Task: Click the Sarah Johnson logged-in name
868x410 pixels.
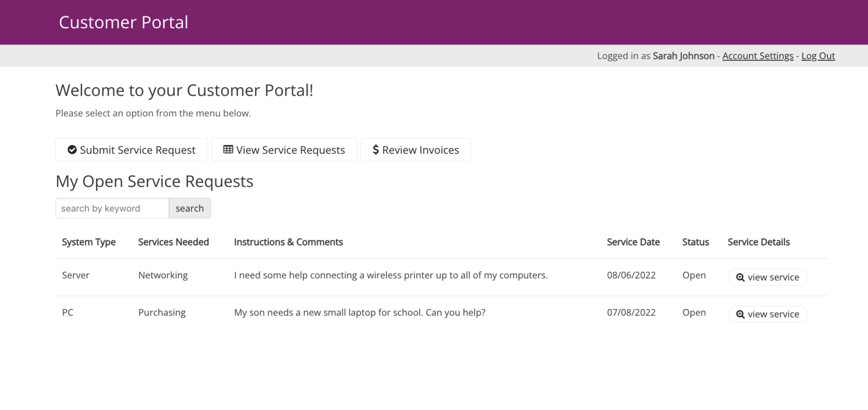Action: [683, 56]
